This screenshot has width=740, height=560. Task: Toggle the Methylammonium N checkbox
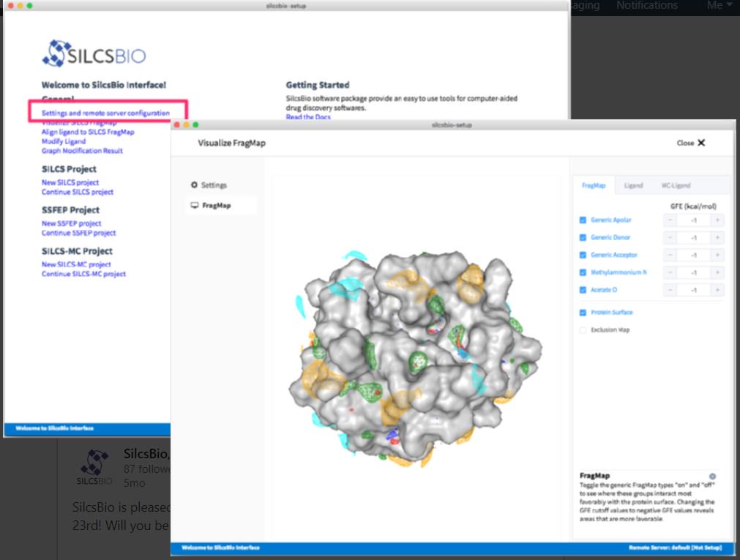[x=583, y=272]
